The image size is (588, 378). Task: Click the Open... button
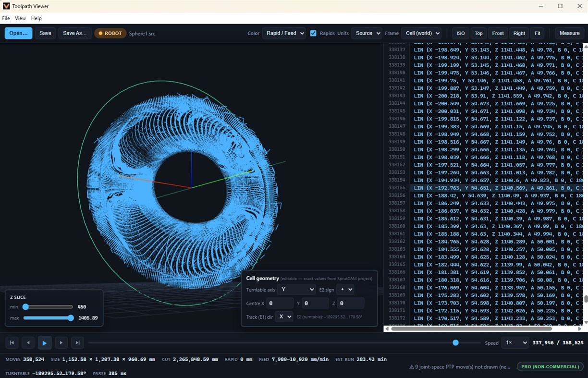point(18,33)
